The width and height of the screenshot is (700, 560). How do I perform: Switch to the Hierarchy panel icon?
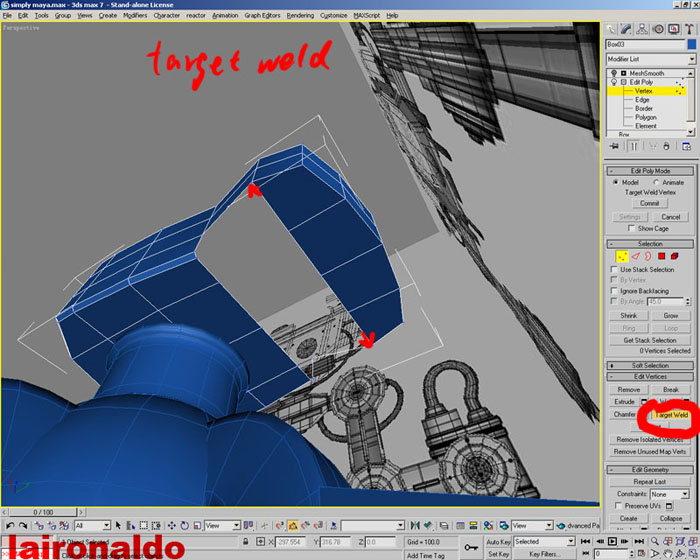pyautogui.click(x=642, y=29)
